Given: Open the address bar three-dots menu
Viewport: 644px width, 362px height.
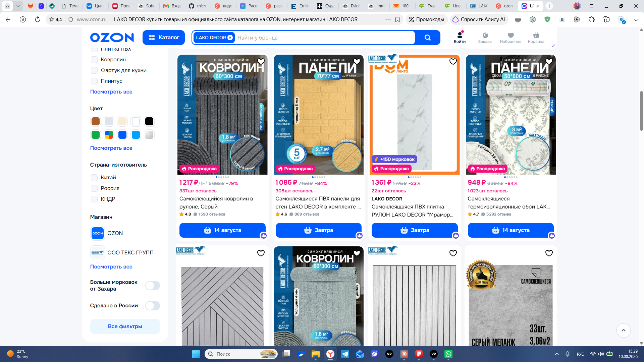Looking at the screenshot, I should point(388,19).
